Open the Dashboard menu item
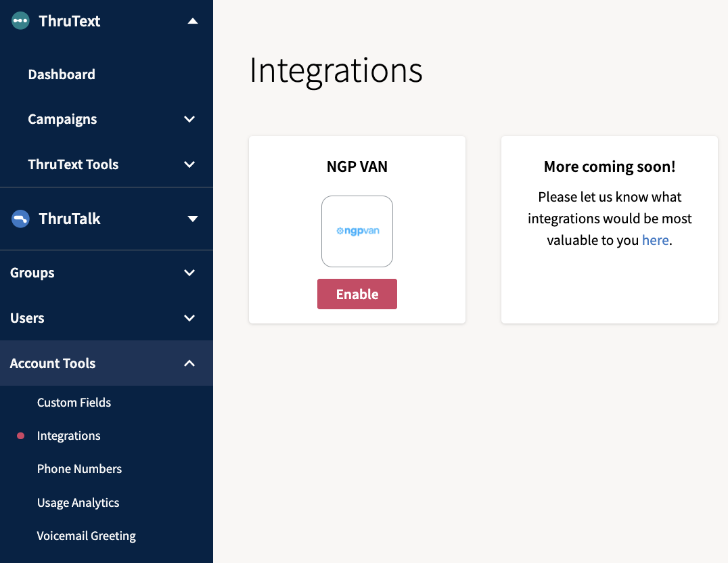 tap(62, 74)
